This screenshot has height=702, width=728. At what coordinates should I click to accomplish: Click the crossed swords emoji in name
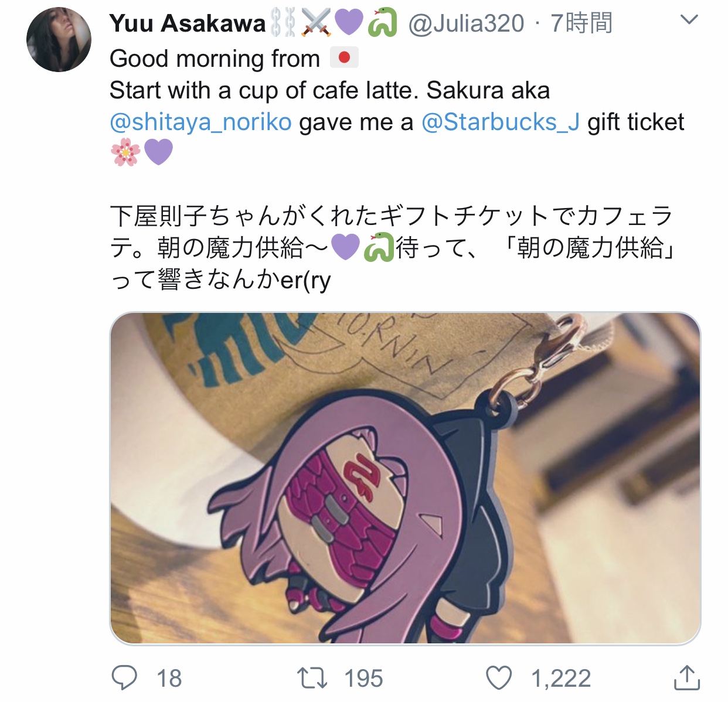click(x=316, y=22)
